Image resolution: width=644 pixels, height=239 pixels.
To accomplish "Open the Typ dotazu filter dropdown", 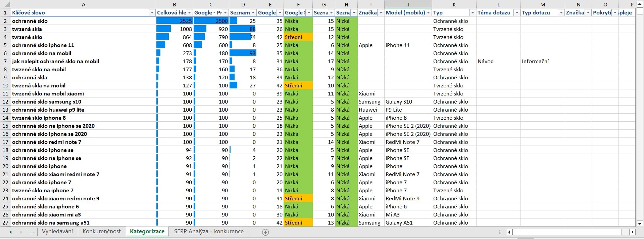I will (561, 13).
